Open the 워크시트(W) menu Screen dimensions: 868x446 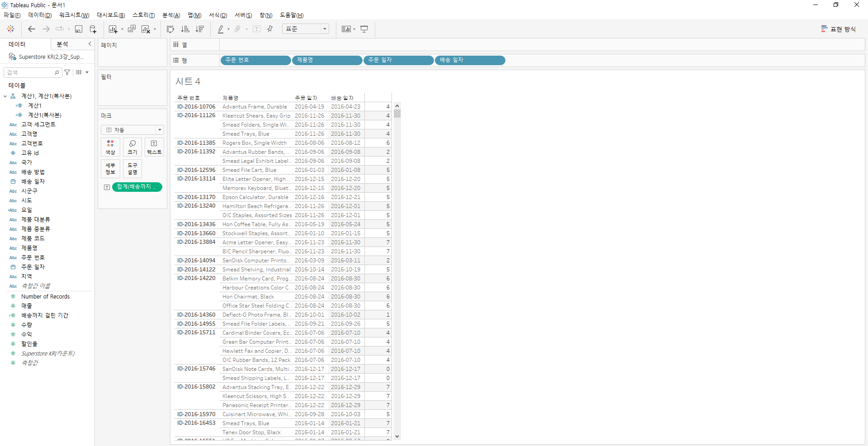[x=74, y=15]
